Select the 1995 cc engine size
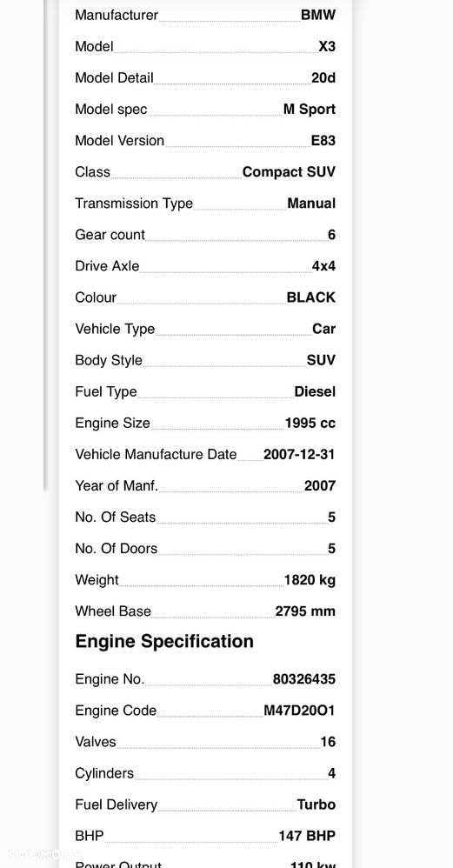Screen dimensions: 453x868 tap(310, 423)
